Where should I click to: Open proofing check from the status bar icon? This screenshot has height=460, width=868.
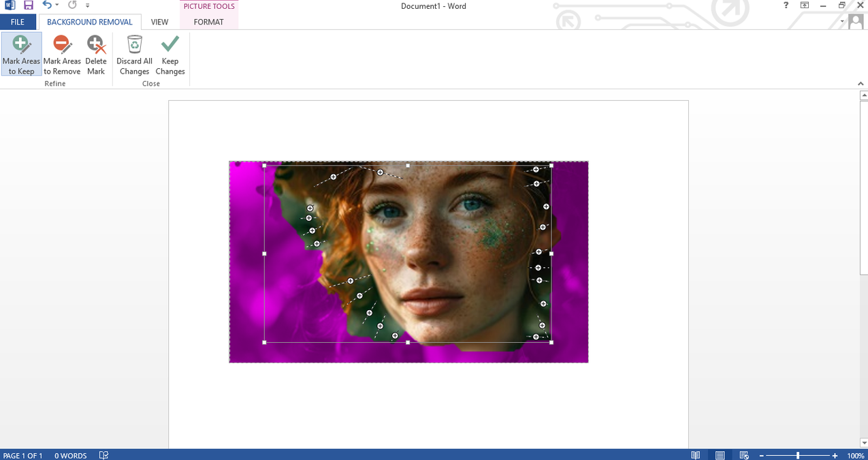coord(103,455)
